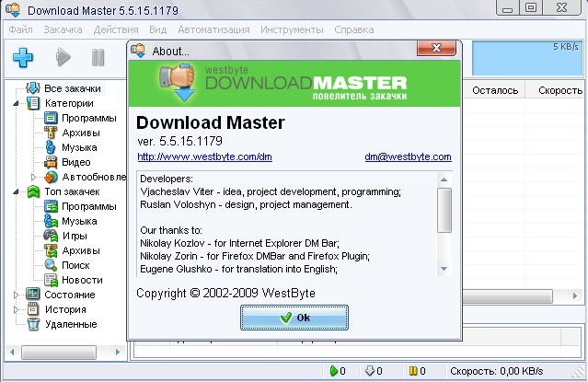Click the paused downloads yellow status icon
The image size is (588, 382).
coord(413,371)
